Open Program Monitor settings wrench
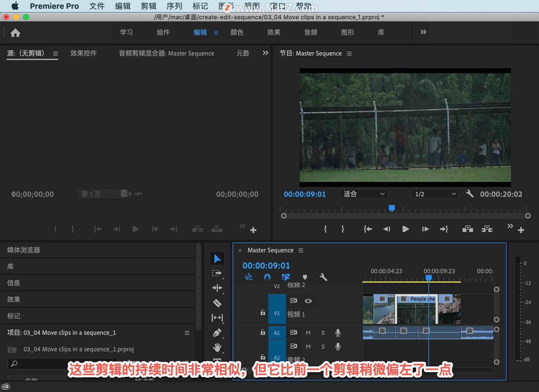The height and width of the screenshot is (392, 539). [469, 194]
